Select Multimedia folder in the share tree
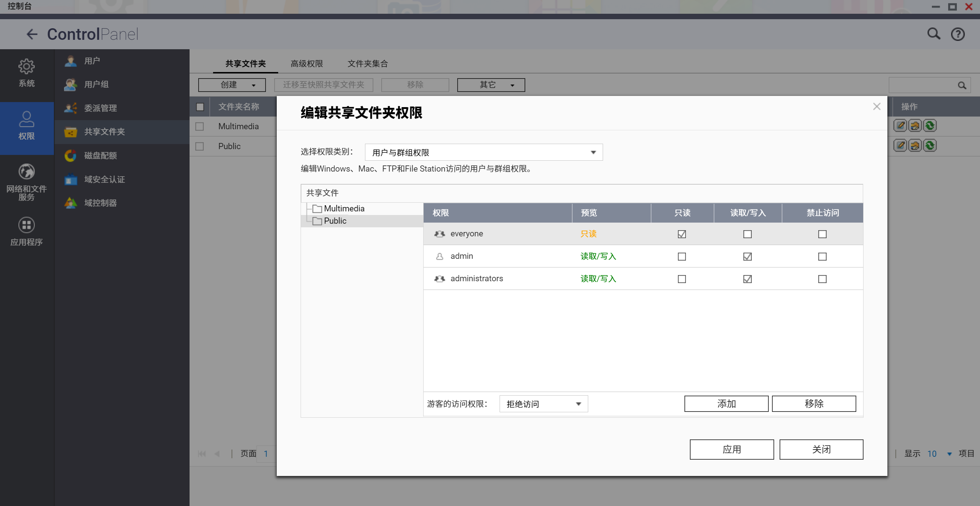This screenshot has height=506, width=980. (344, 208)
